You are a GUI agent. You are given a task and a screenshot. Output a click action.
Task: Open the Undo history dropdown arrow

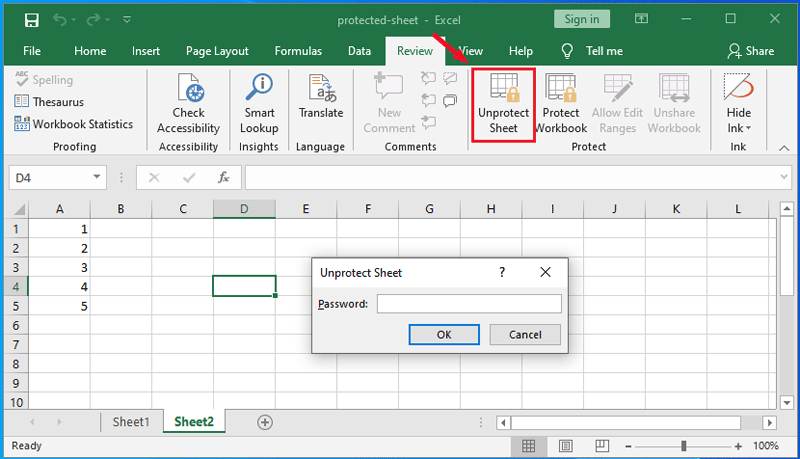click(x=74, y=20)
